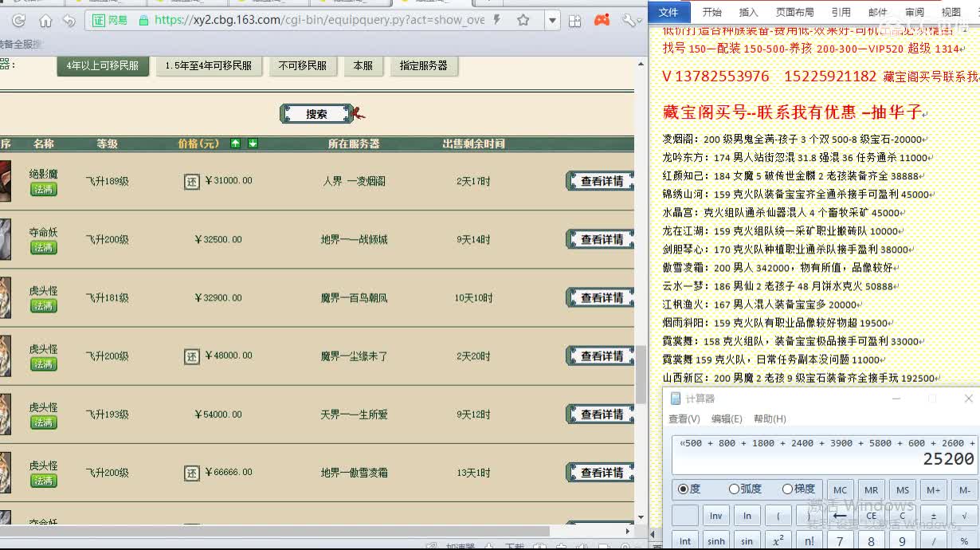Bookmark page with the star icon
Screen dimensions: 980x550
coord(523,20)
